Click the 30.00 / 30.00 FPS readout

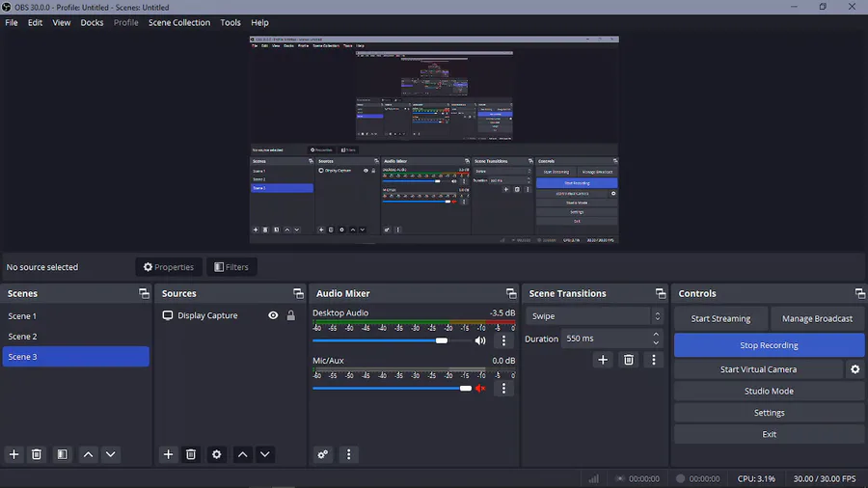pos(825,478)
